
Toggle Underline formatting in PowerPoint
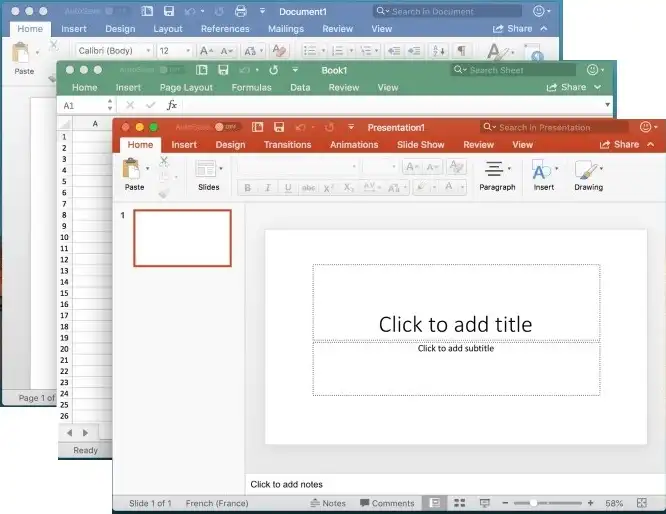[x=288, y=187]
